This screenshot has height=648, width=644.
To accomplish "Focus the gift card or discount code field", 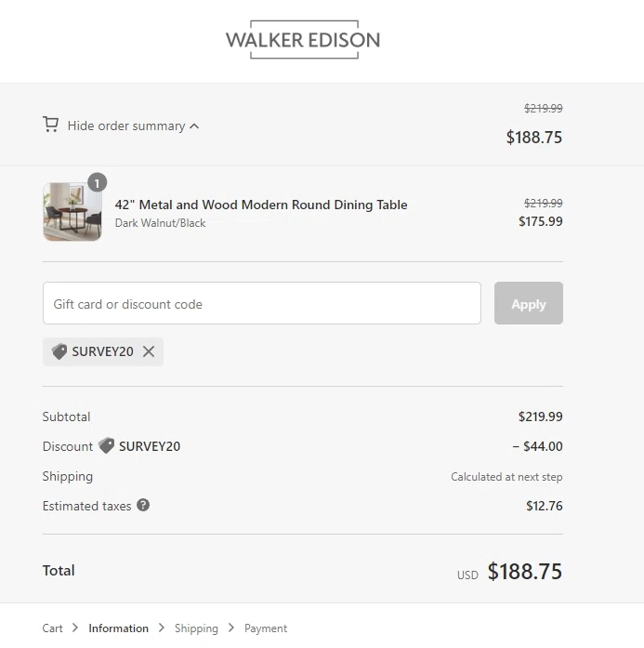I will coord(262,304).
